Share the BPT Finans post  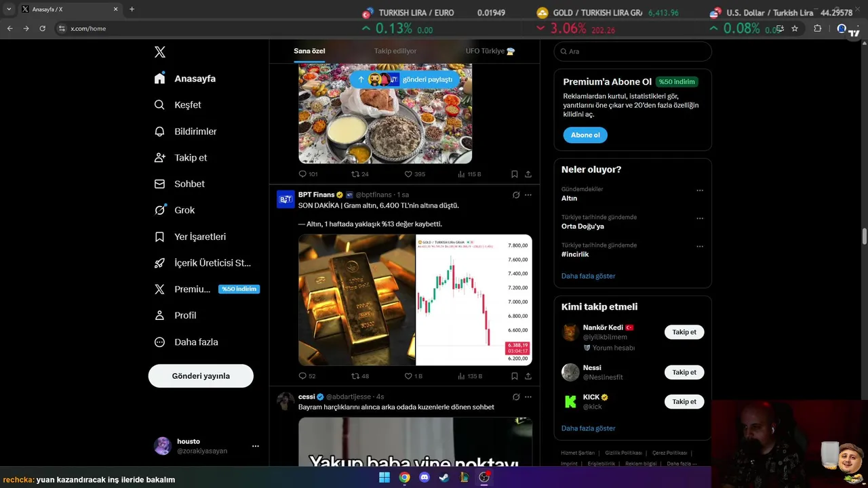528,376
